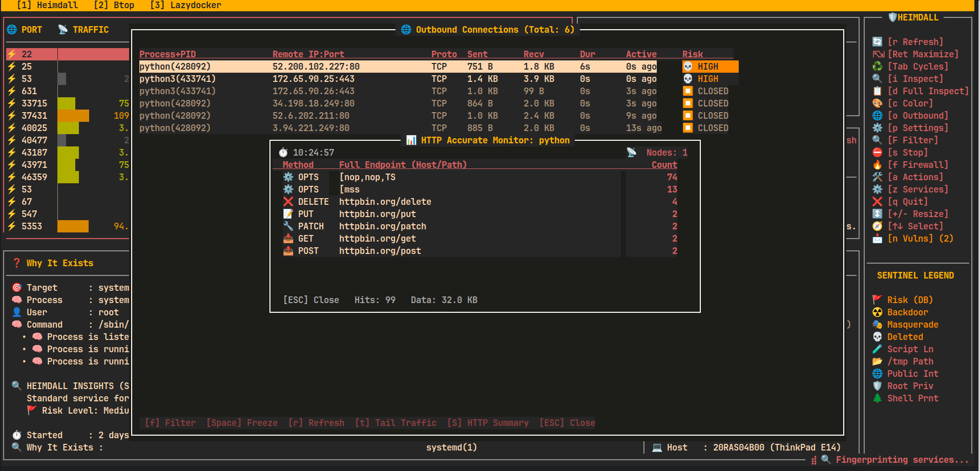This screenshot has height=471, width=980.
Task: Click the traffic bar for port 33715
Action: (67, 103)
